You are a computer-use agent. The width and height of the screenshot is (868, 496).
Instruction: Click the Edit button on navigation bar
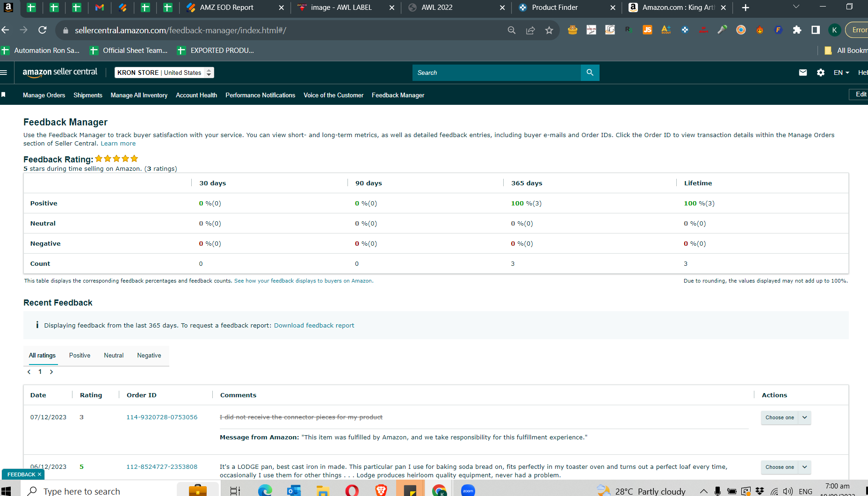click(x=860, y=95)
